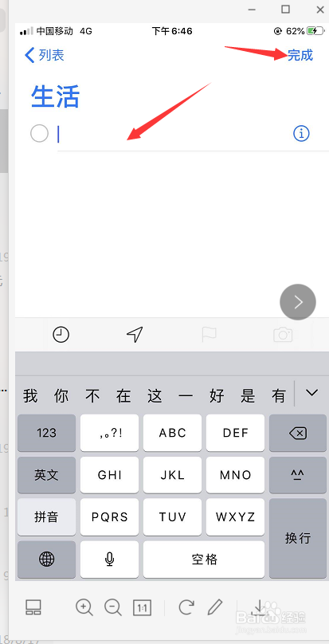The height and width of the screenshot is (644, 329).
Task: Open the clock time reminder icon
Action: [61, 335]
